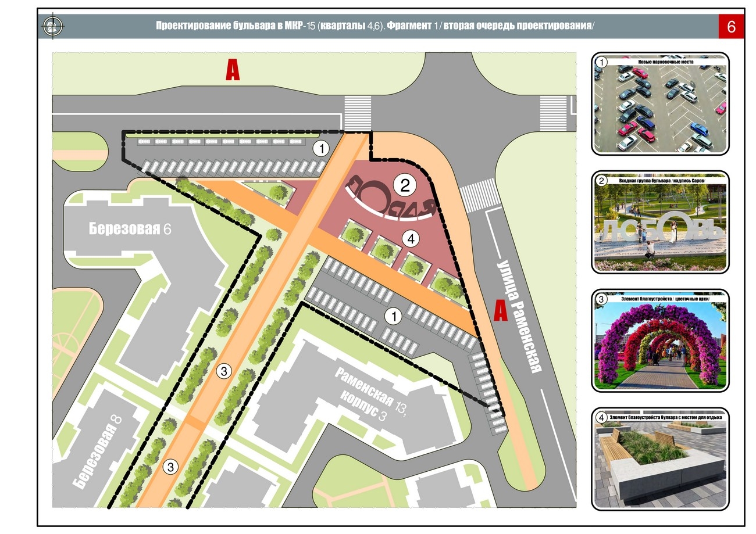The width and height of the screenshot is (756, 534).
Task: Click the red page number 6 badge
Action: (731, 27)
